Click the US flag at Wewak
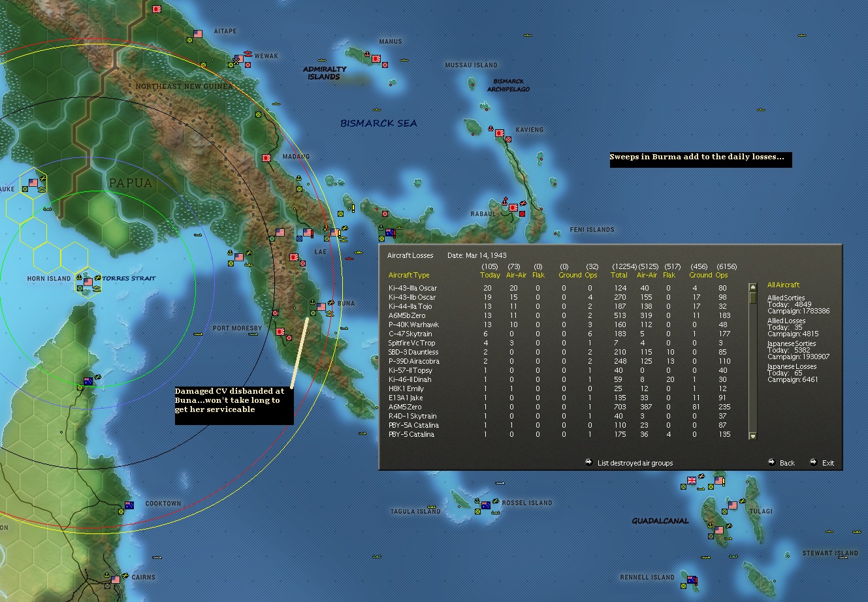This screenshot has height=602, width=868. (x=239, y=59)
